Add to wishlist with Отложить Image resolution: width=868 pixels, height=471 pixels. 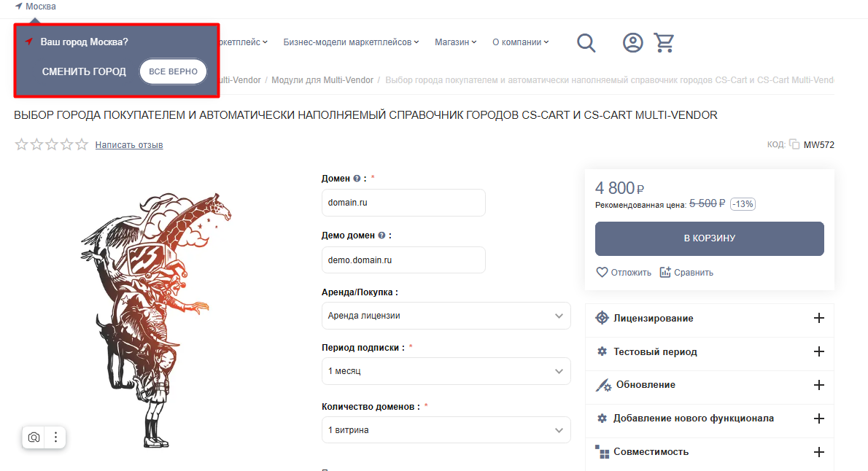click(624, 273)
